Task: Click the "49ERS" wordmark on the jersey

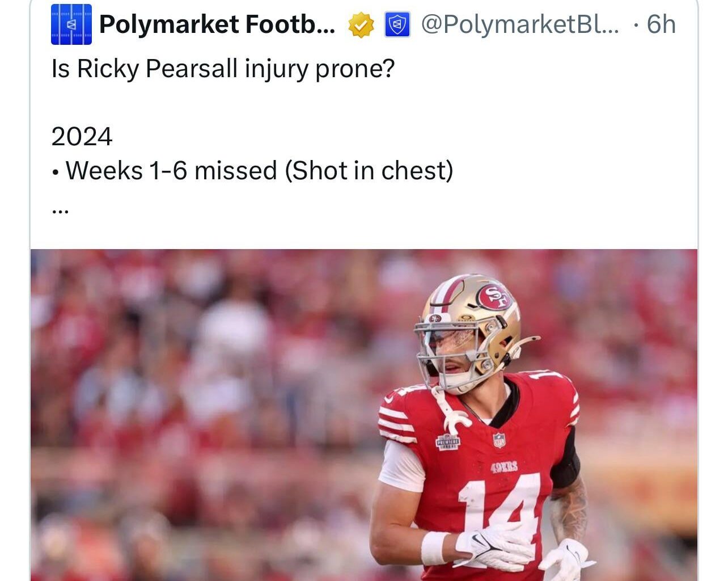Action: 504,468
